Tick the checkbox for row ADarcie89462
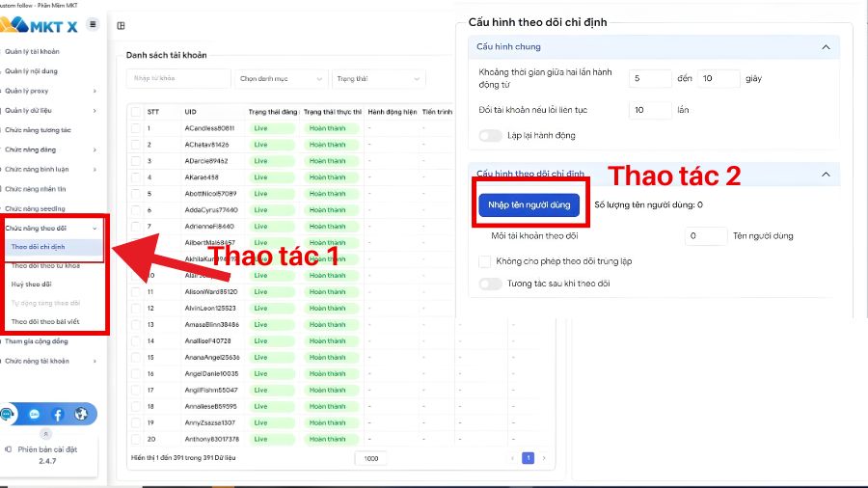The image size is (868, 488). tap(136, 161)
